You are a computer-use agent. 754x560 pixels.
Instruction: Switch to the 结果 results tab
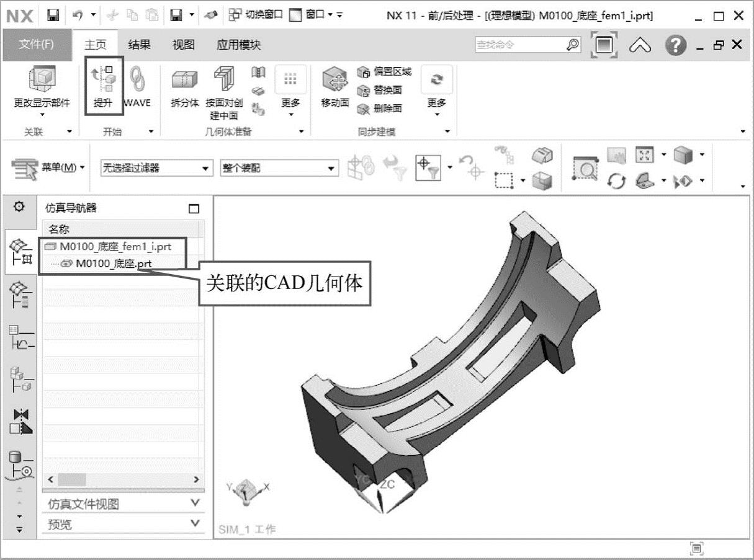coord(139,45)
